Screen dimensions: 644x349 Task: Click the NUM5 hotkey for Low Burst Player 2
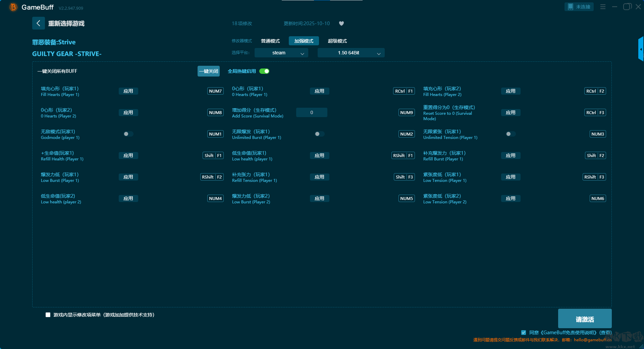[x=407, y=198]
